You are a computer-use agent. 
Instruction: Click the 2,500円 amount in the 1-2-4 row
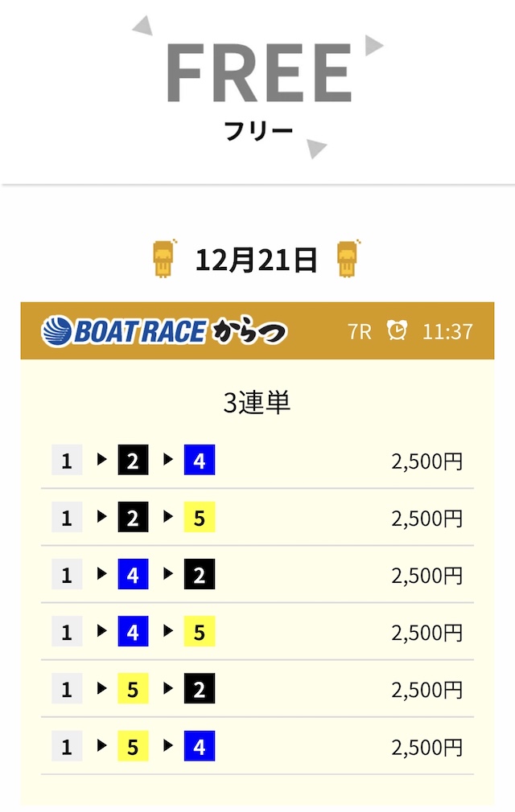pos(426,461)
